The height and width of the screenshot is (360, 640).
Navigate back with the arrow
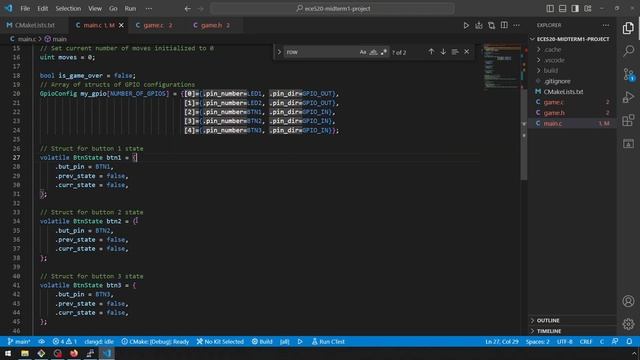[x=187, y=9]
